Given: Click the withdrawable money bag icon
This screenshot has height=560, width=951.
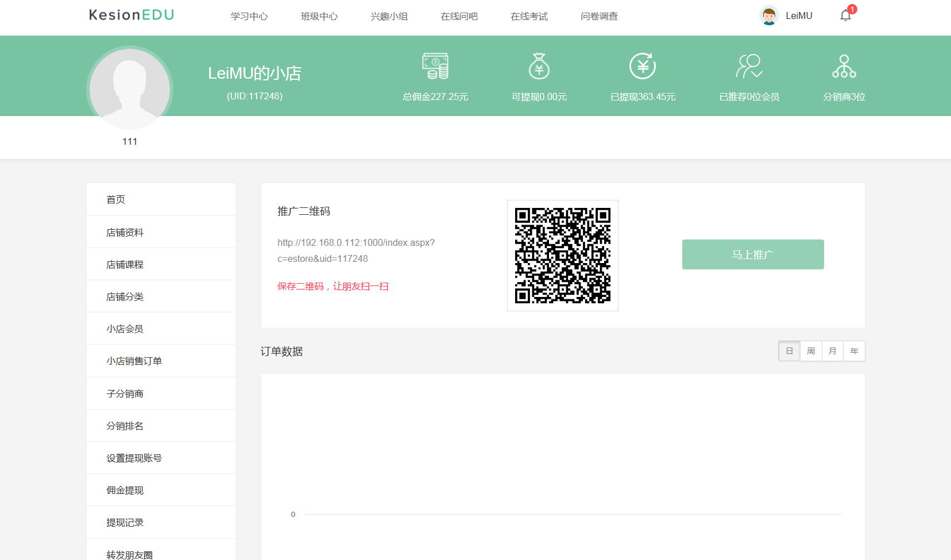Looking at the screenshot, I should click(x=539, y=66).
